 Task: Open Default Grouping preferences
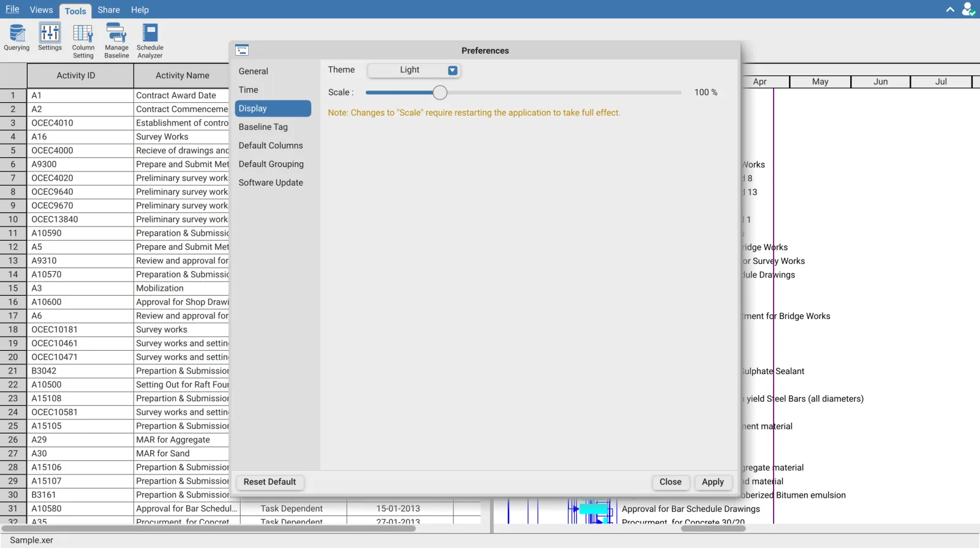click(x=273, y=164)
